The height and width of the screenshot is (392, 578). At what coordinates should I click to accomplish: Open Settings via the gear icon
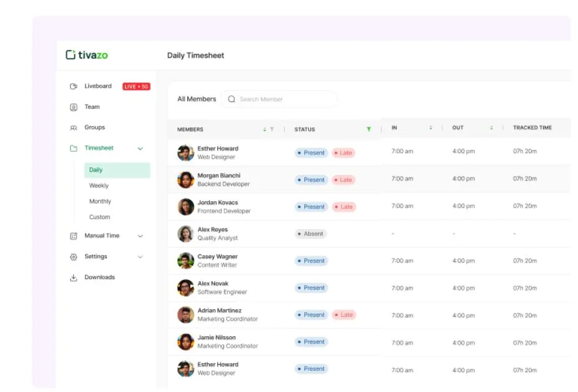click(73, 256)
